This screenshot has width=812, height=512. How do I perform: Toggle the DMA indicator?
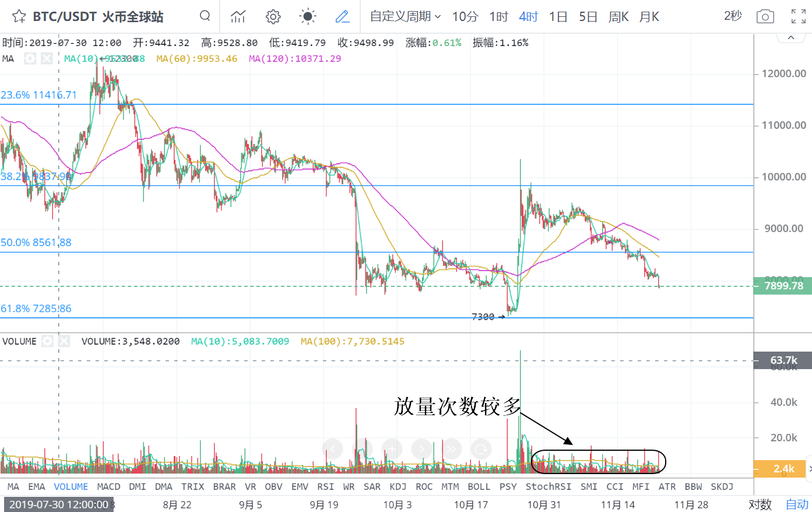[x=164, y=486]
